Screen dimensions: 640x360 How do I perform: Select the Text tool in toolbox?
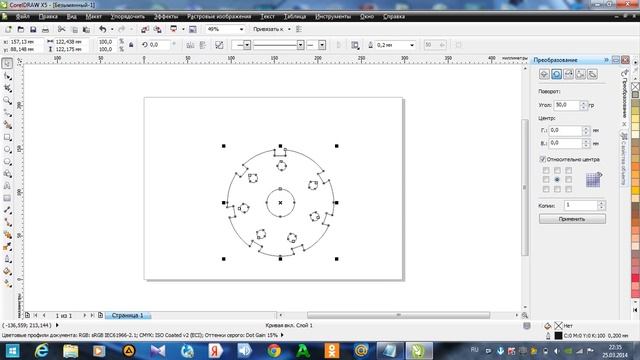point(7,186)
